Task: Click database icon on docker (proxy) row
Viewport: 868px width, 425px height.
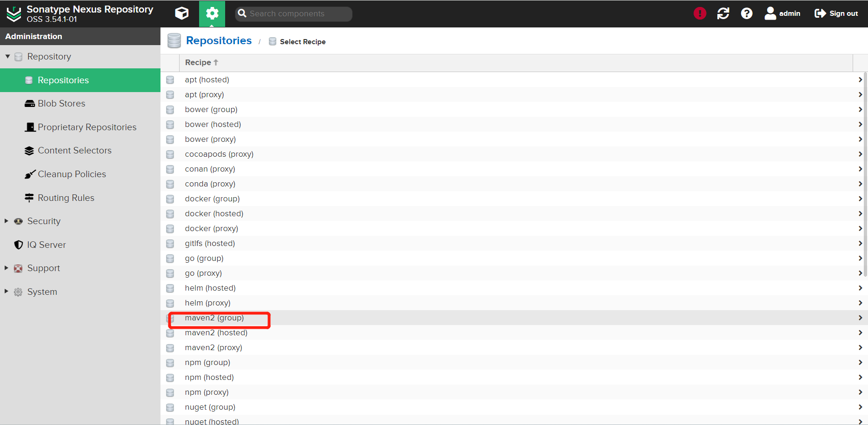Action: (170, 229)
